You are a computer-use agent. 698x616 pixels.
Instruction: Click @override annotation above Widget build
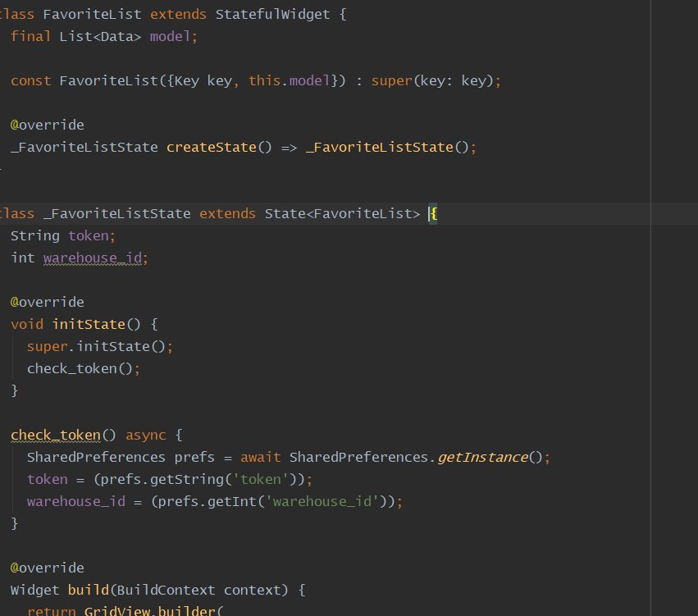click(48, 568)
